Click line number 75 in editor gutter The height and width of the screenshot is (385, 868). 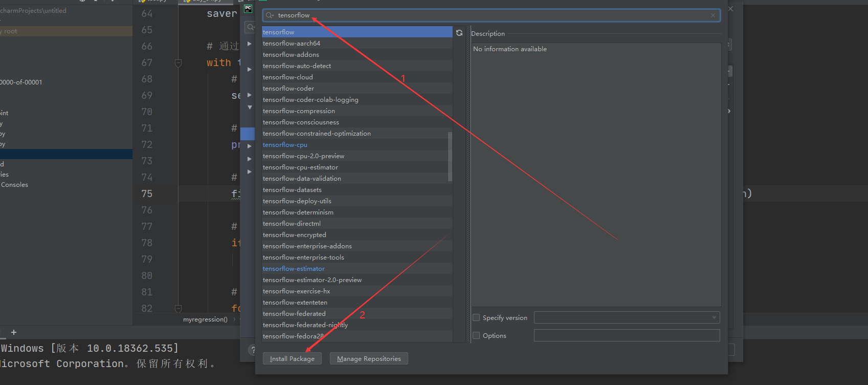coord(147,194)
